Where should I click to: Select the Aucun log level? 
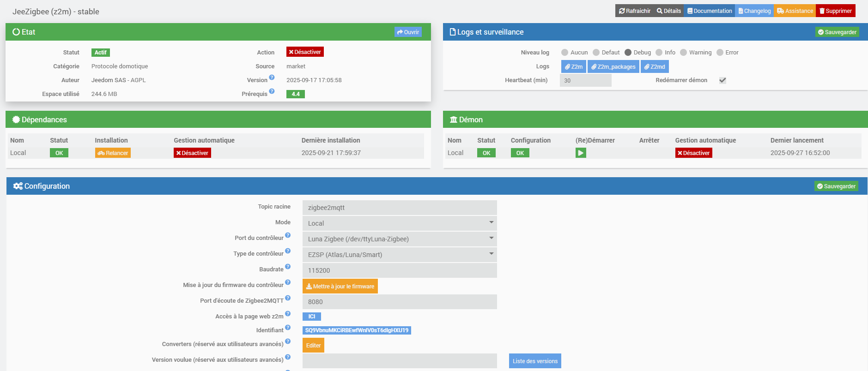point(565,53)
